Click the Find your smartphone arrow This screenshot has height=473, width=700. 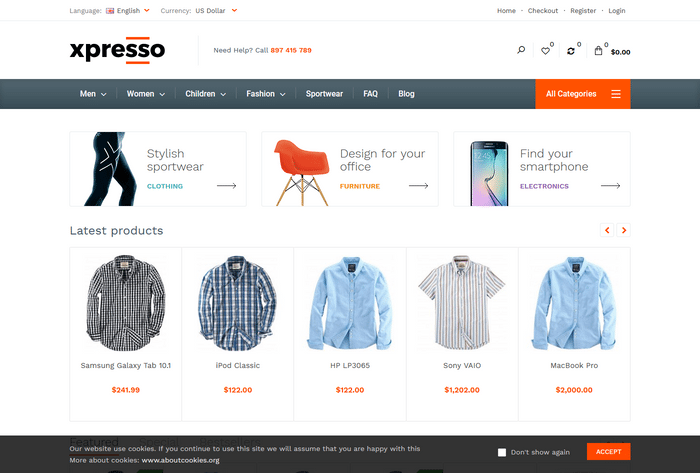click(610, 186)
